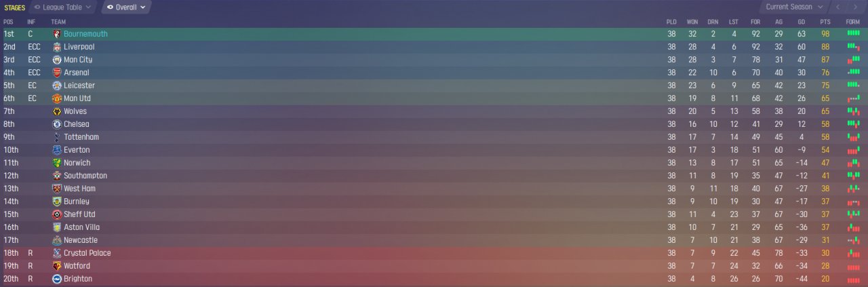
Task: Sort table by POS column
Action: click(8, 22)
